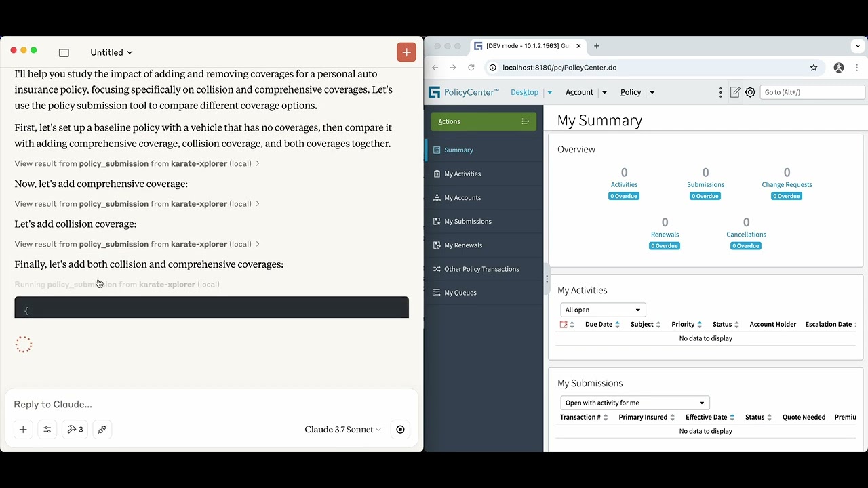Bookmark this page with the star icon
868x488 pixels.
814,68
